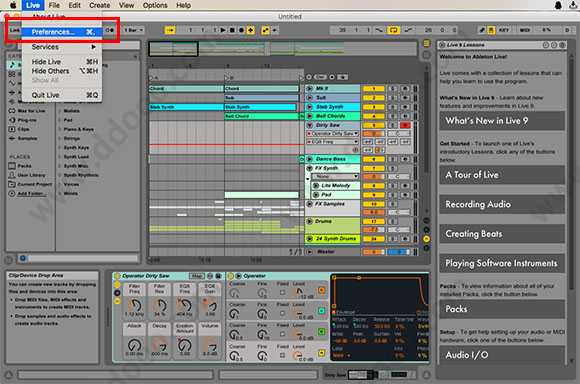Image resolution: width=580 pixels, height=384 pixels.
Task: Solo the Sub track
Action: pyautogui.click(x=393, y=98)
